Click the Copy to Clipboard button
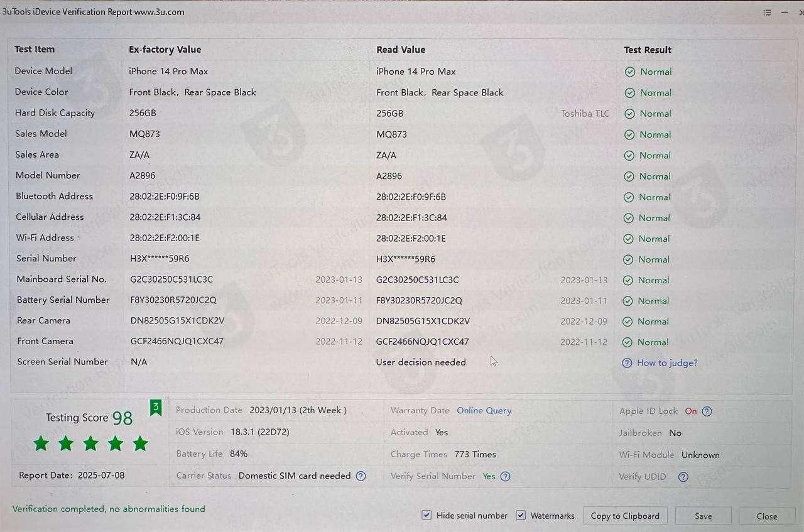The width and height of the screenshot is (804, 532). [x=625, y=516]
